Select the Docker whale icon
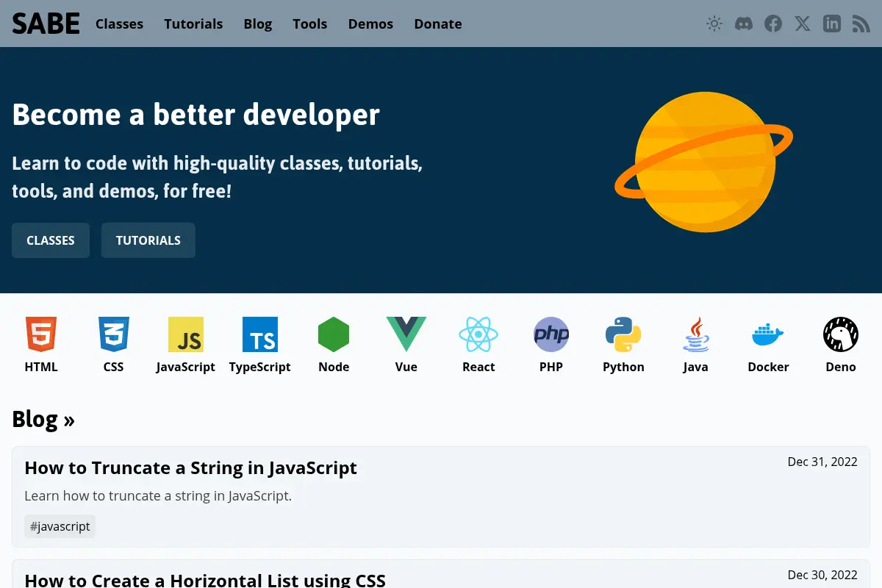Screen dimensions: 882x588 click(768, 334)
